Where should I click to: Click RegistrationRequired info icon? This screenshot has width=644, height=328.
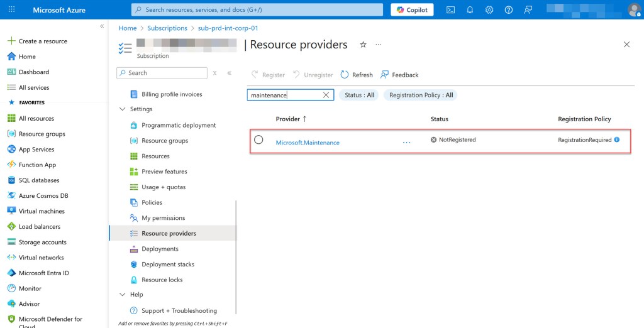pyautogui.click(x=617, y=139)
